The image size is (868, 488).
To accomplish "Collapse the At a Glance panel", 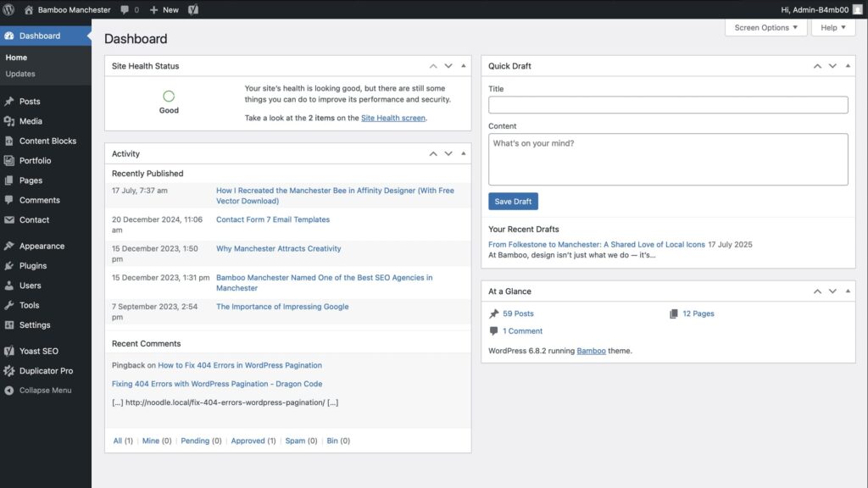I will [848, 291].
